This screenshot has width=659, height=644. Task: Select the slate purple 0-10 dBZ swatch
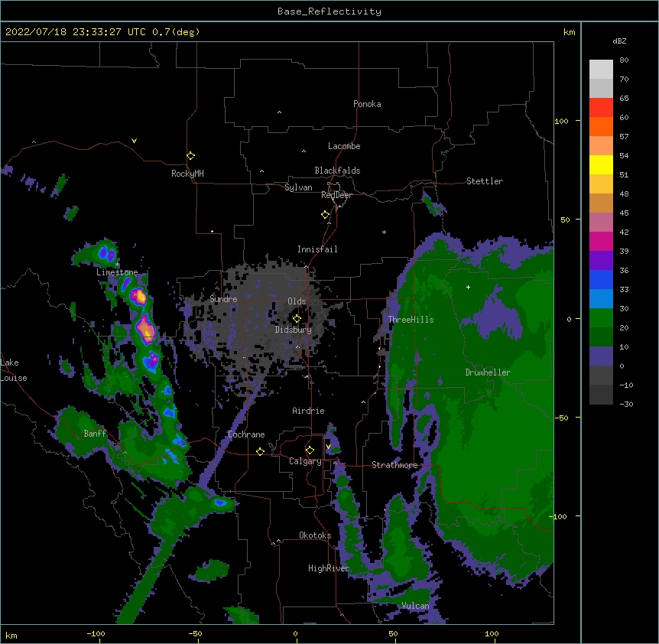tap(601, 356)
